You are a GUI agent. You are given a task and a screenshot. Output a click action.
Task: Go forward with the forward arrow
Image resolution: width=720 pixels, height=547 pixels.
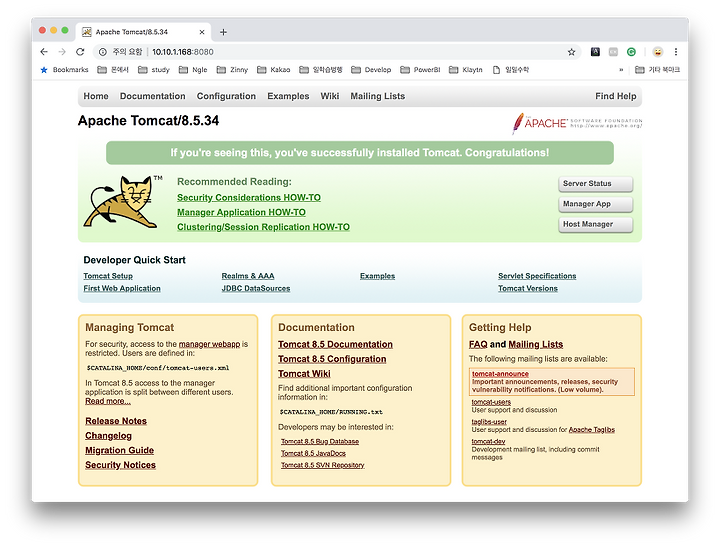(62, 52)
